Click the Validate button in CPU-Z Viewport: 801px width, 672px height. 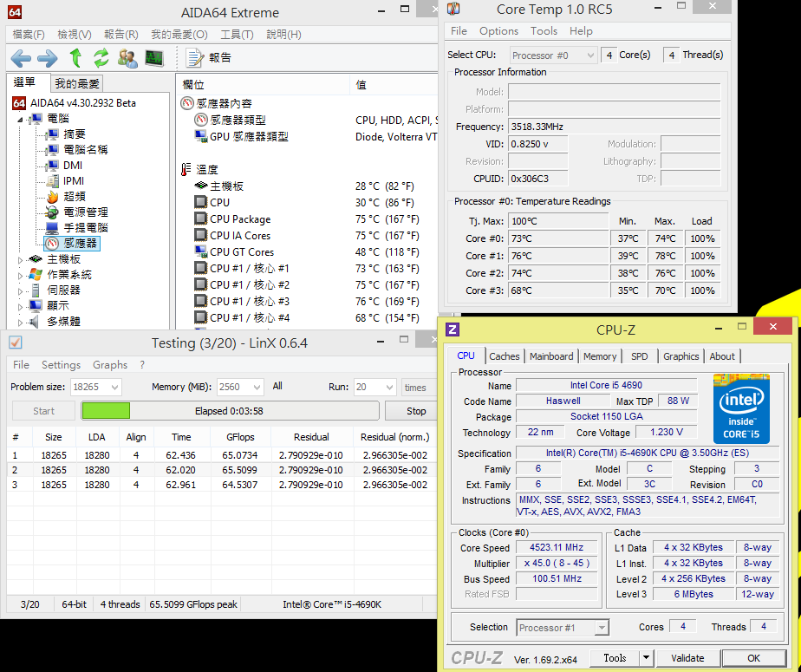pyautogui.click(x=687, y=658)
